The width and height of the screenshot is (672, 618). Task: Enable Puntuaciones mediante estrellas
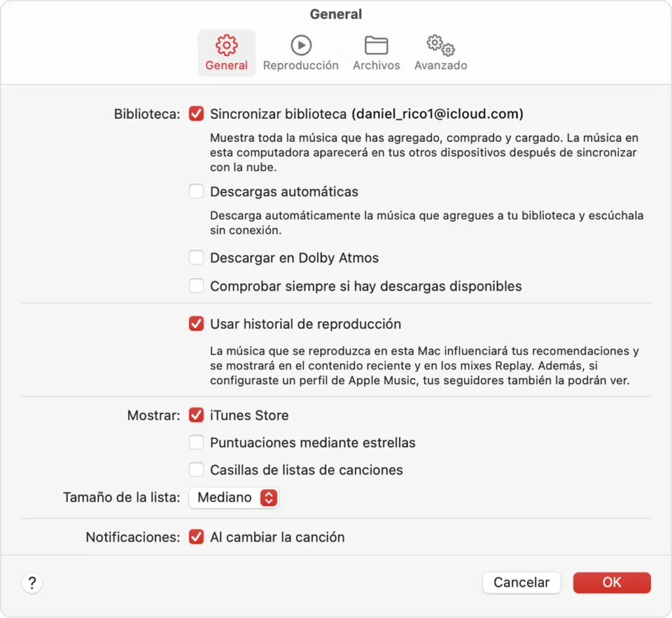(x=196, y=443)
